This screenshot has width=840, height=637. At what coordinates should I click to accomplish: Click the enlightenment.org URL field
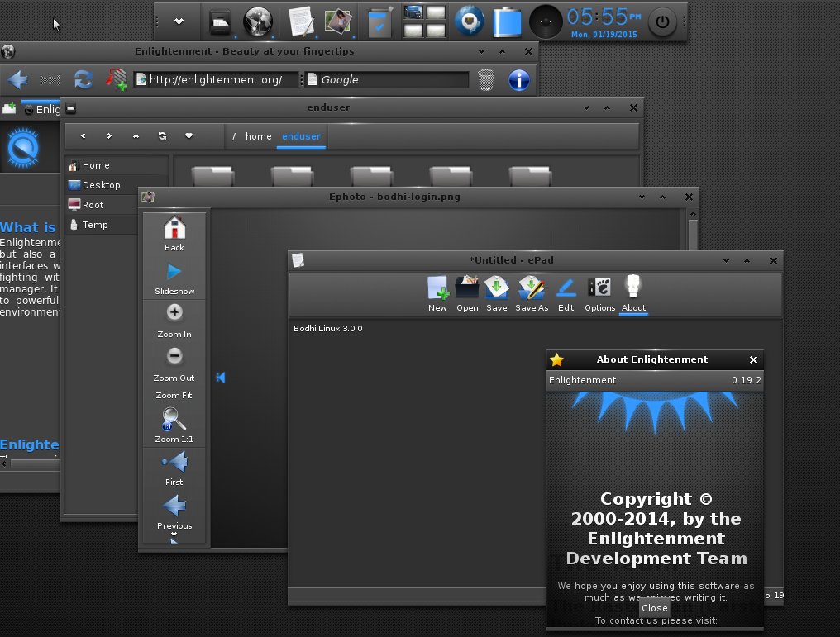[x=216, y=80]
